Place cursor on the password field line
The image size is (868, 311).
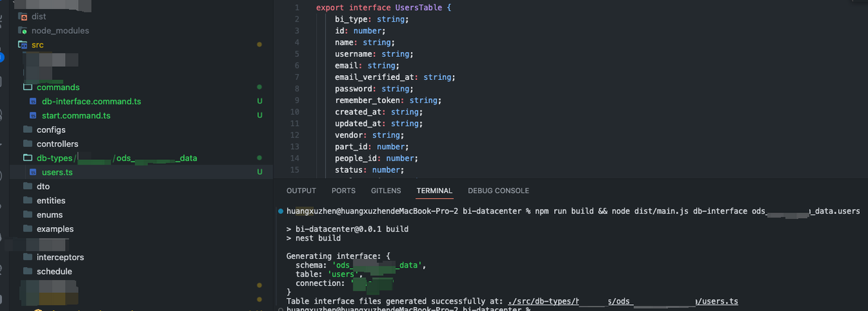tap(372, 89)
